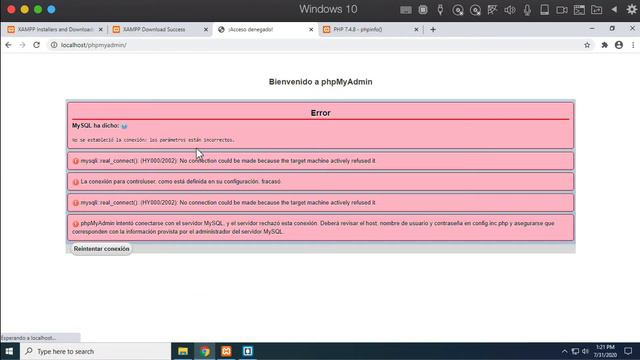The height and width of the screenshot is (360, 640).
Task: Select the first mysqli::real_connect error message
Action: click(x=228, y=161)
